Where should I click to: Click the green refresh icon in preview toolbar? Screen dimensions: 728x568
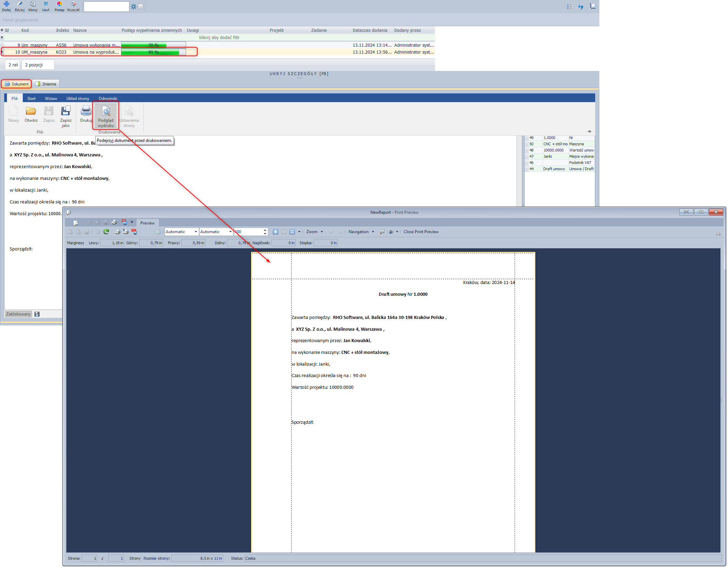click(106, 232)
